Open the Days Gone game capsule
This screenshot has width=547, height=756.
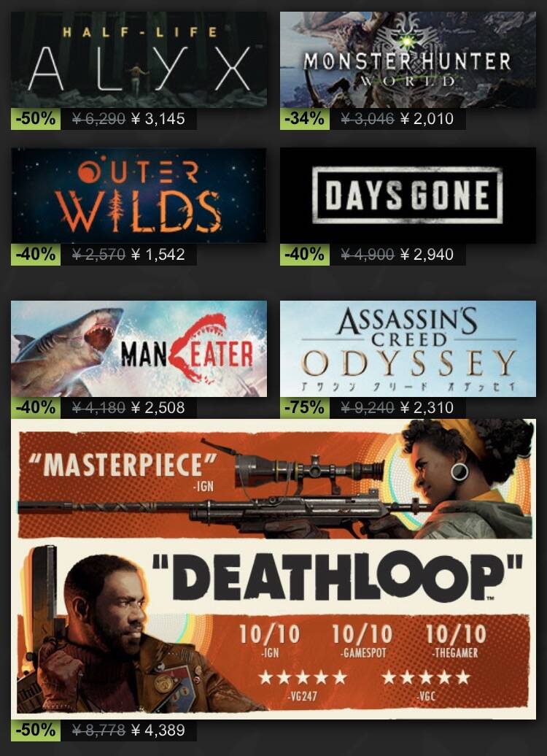pyautogui.click(x=408, y=196)
